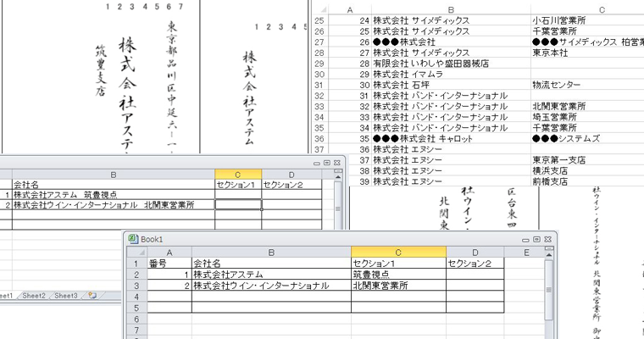Select column B header in middle-left workbook
The height and width of the screenshot is (339, 644).
tap(114, 175)
